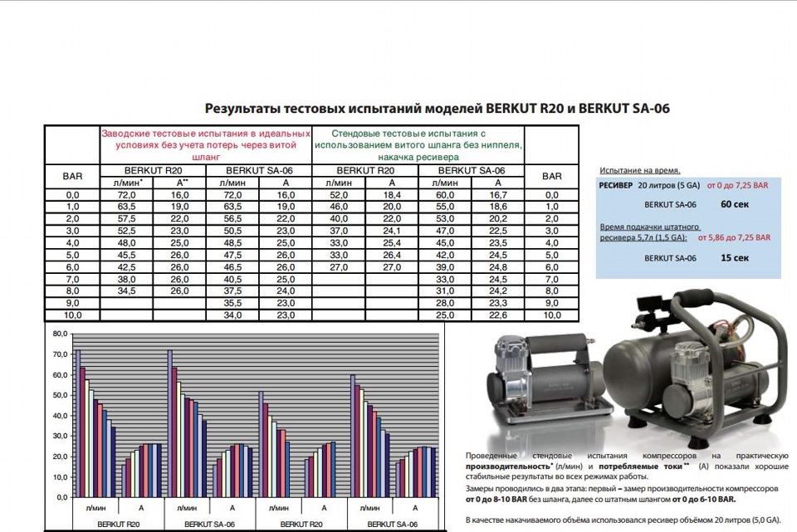797x532 pixels.
Task: Click the chart axis label '50,0'
Action: click(x=60, y=395)
